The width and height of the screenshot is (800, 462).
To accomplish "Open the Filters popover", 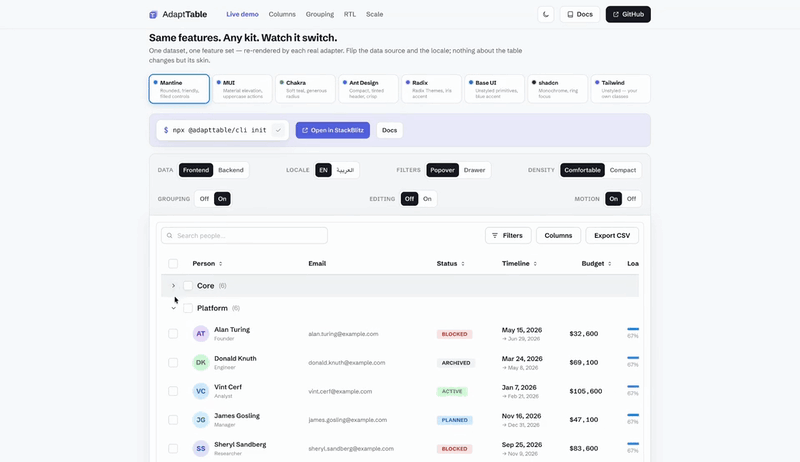I will (x=508, y=236).
